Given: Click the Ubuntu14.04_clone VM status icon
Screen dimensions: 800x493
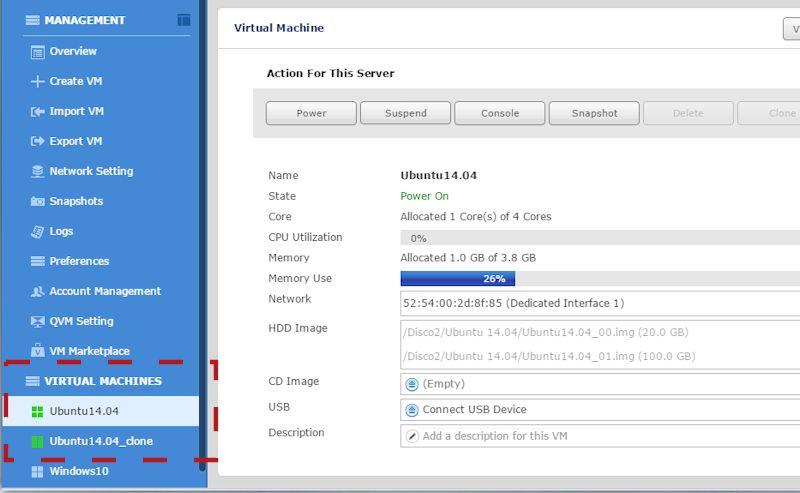Looking at the screenshot, I should click(x=37, y=442).
